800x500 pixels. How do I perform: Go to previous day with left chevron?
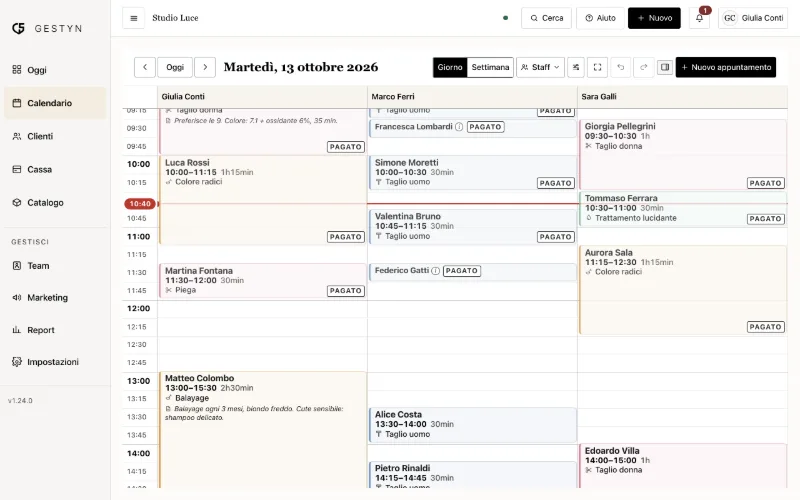[145, 67]
